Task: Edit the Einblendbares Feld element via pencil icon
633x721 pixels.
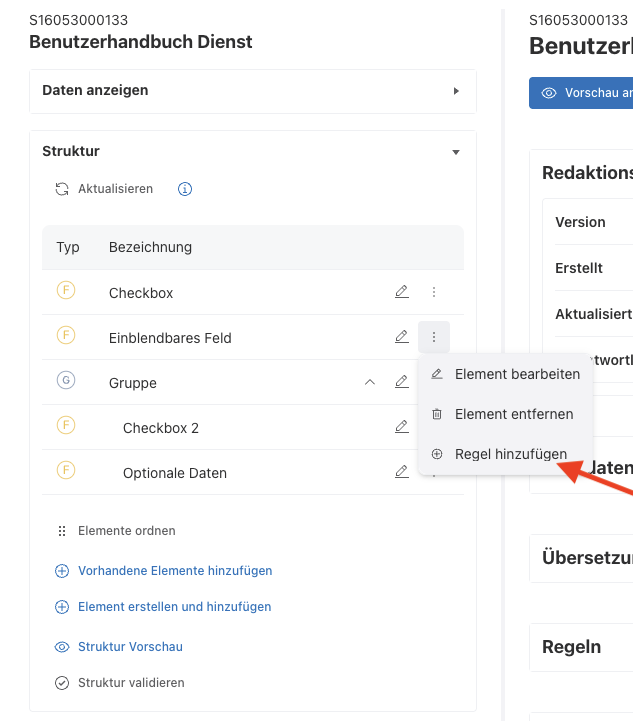Action: coord(401,337)
